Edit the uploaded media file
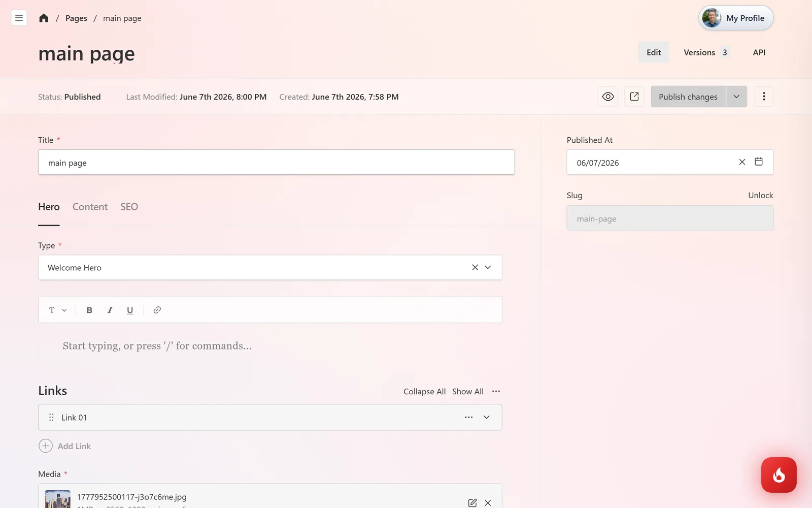812x508 pixels. [472, 503]
